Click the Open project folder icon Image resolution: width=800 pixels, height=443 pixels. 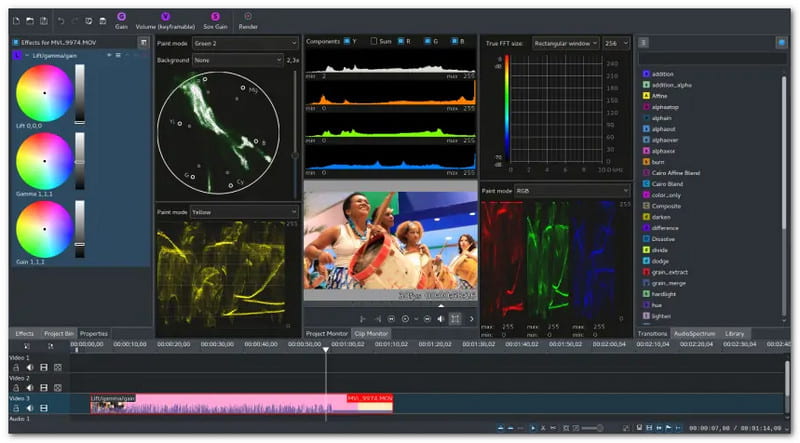click(30, 21)
